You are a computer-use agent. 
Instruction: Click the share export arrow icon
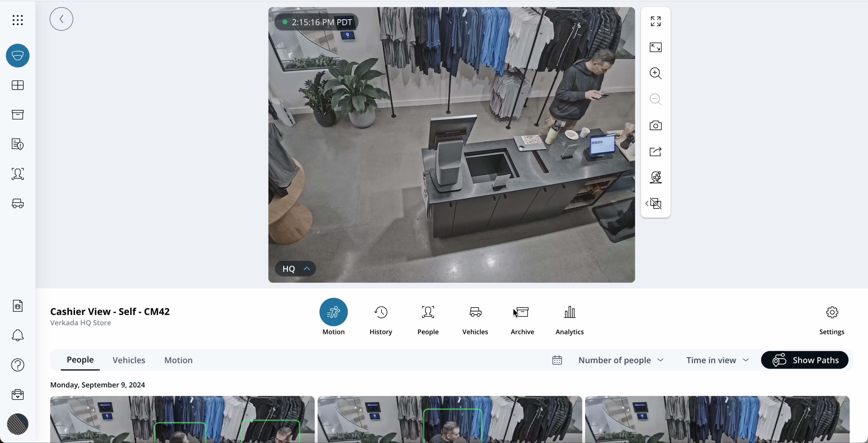(655, 152)
